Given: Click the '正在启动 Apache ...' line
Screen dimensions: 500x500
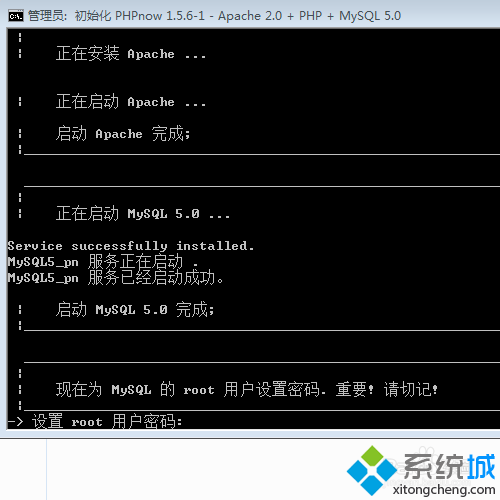Looking at the screenshot, I should (131, 101).
